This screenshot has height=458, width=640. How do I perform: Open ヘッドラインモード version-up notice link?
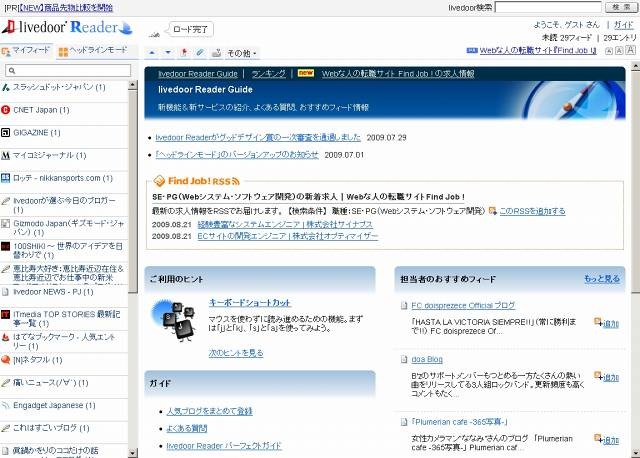(x=237, y=155)
